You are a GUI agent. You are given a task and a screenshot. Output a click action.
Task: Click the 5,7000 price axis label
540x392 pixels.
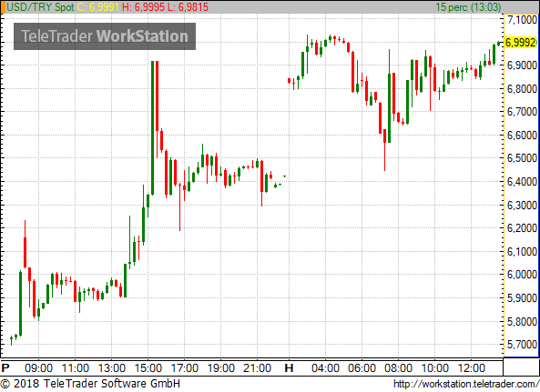pos(522,344)
